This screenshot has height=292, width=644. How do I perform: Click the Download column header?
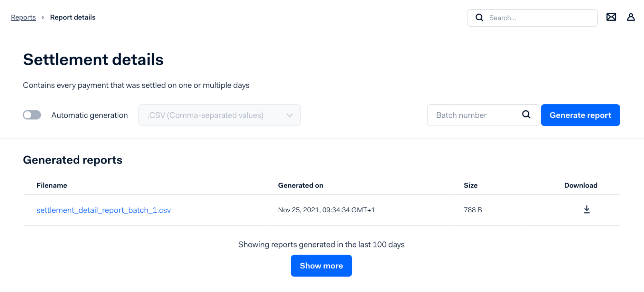[x=581, y=185]
